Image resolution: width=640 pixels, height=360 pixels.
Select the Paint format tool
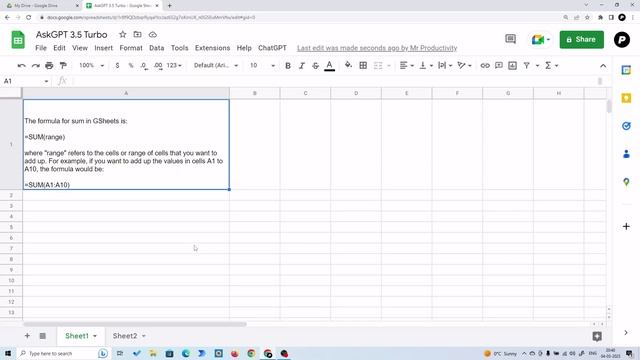63,65
